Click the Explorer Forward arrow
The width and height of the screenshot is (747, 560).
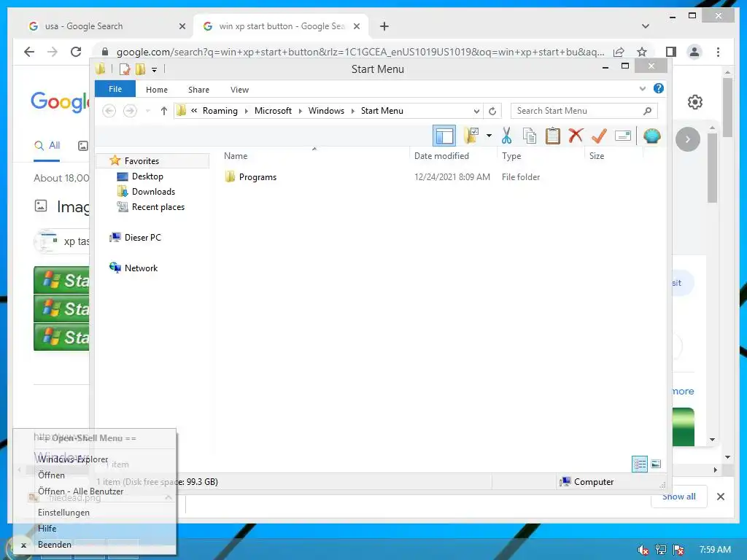[x=130, y=111]
